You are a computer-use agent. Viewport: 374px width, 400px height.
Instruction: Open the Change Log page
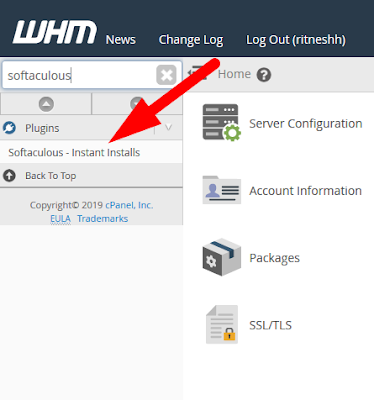pyautogui.click(x=191, y=40)
